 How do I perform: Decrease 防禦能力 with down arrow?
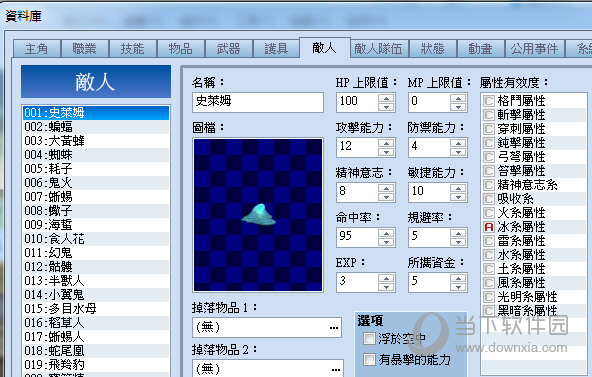point(458,152)
